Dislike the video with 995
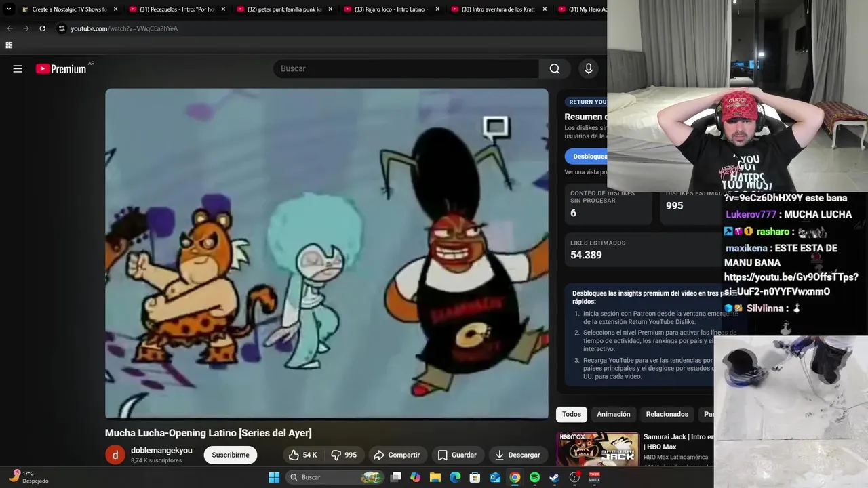Image resolution: width=868 pixels, height=488 pixels. (x=344, y=455)
